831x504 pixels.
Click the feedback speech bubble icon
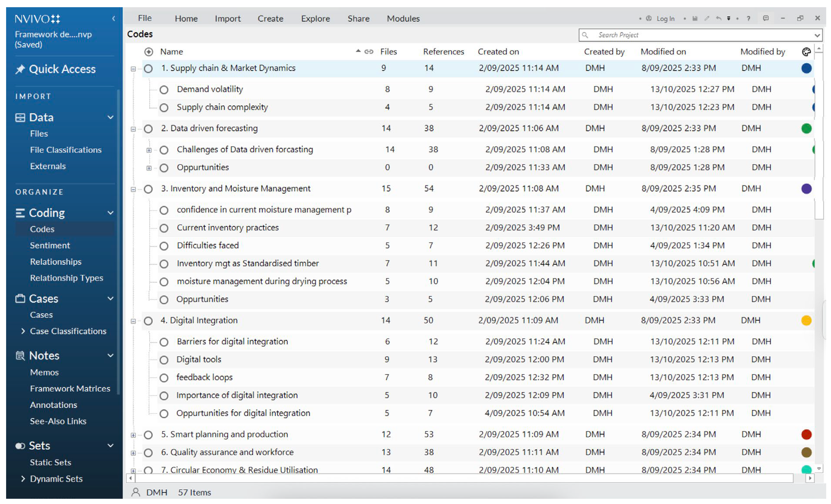(x=766, y=18)
